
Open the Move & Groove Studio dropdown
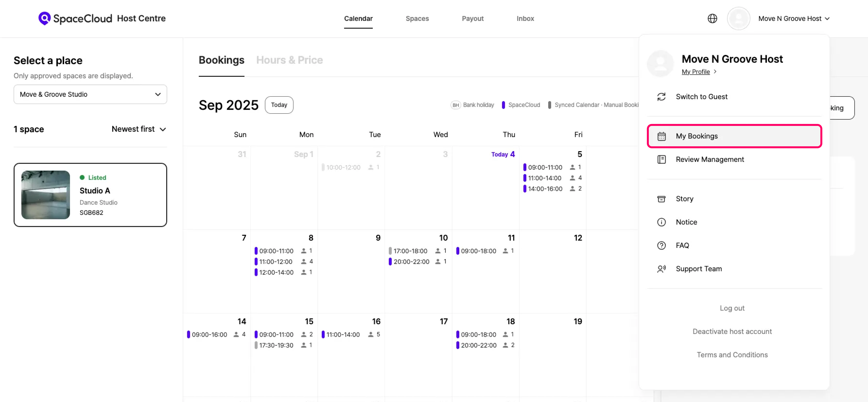pos(90,94)
